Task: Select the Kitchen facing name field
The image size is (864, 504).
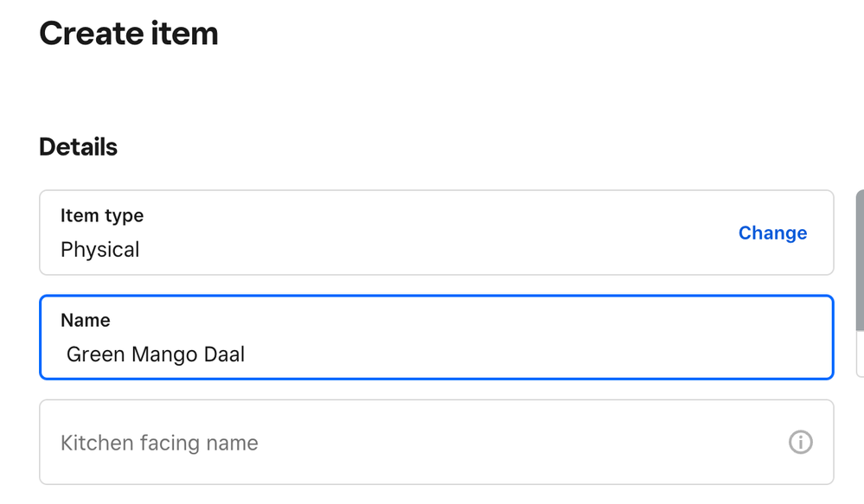Action: pos(415,443)
